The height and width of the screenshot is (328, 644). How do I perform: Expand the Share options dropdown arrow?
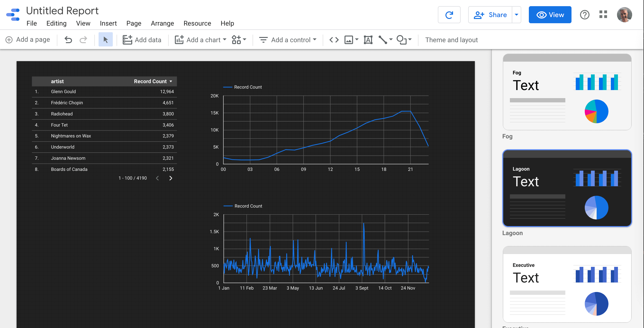pos(517,15)
